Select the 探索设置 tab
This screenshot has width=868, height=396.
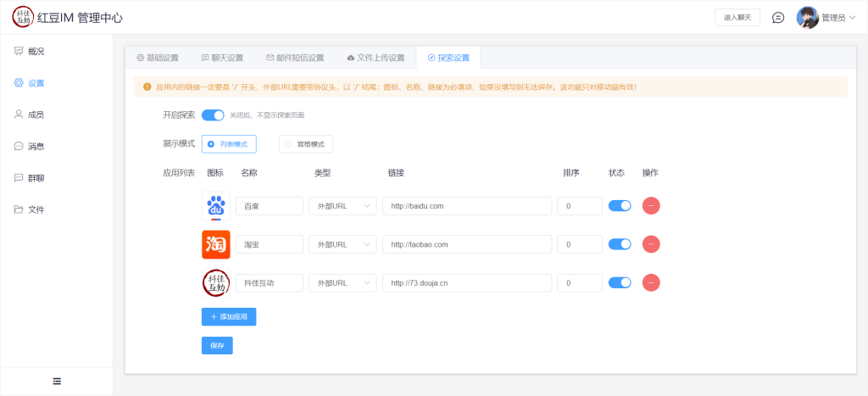[x=449, y=58]
